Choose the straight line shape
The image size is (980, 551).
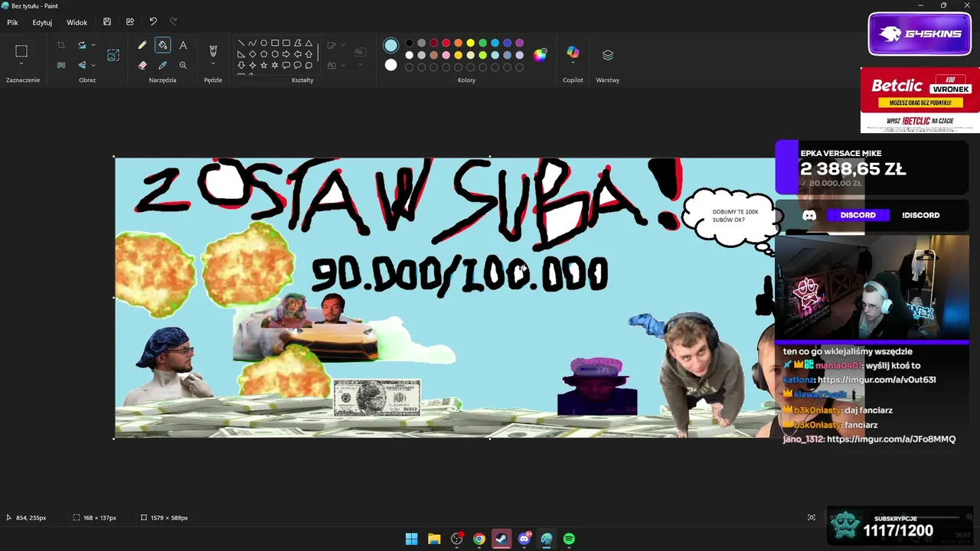[x=241, y=43]
